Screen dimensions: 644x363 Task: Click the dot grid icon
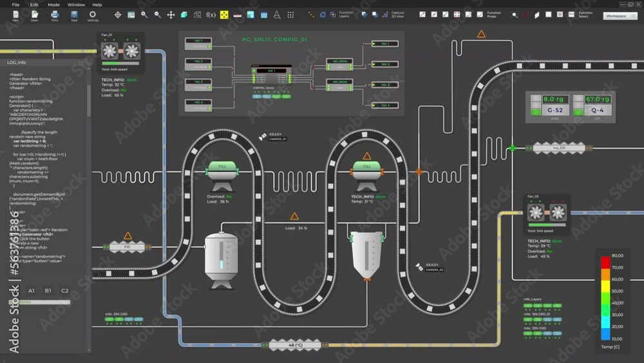(290, 15)
